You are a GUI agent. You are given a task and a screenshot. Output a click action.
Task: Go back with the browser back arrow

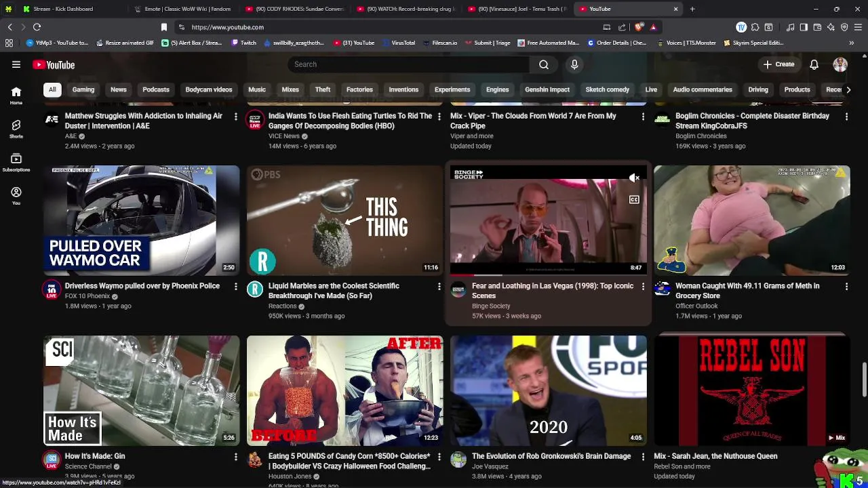point(9,27)
